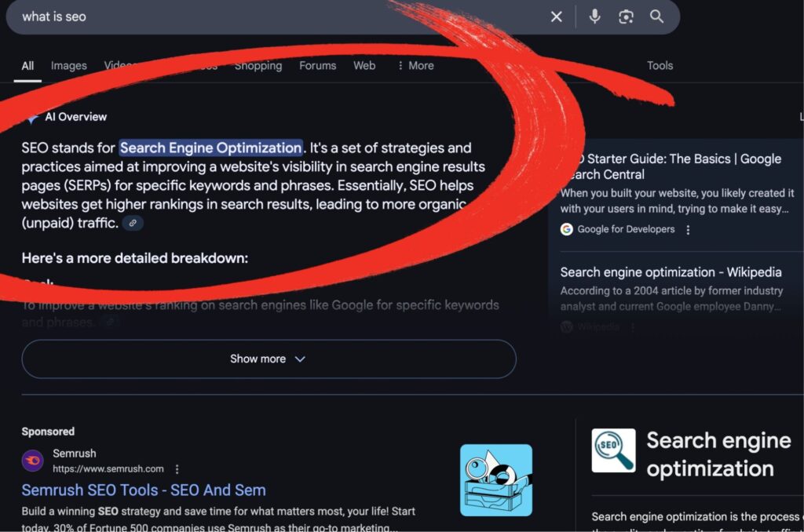Expand the AI Overview with Show more
The width and height of the screenshot is (804, 532).
(269, 359)
